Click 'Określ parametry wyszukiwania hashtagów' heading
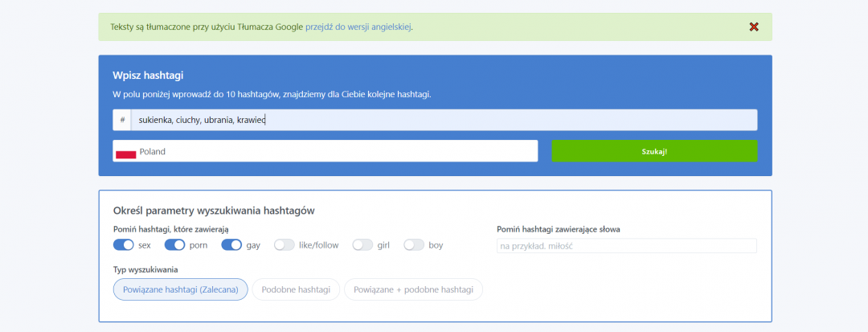 pyautogui.click(x=214, y=211)
